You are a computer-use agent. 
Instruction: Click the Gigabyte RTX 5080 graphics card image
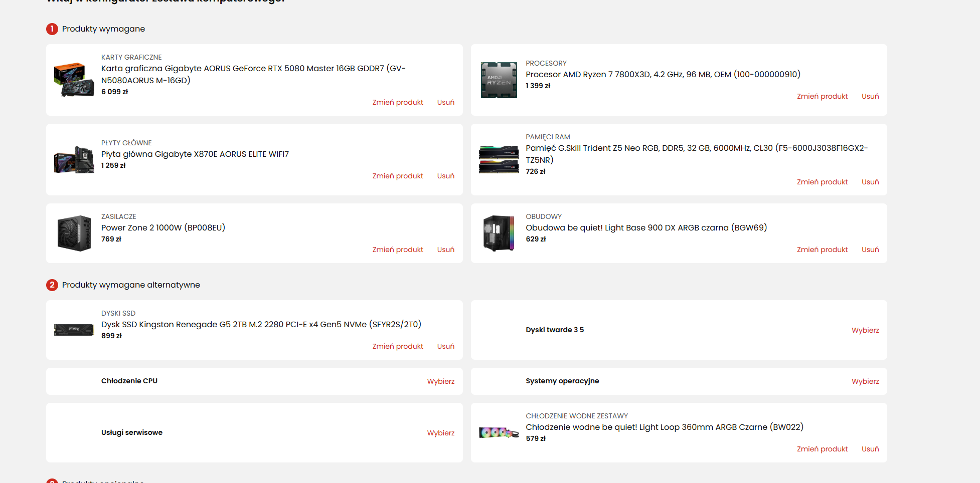pos(74,80)
